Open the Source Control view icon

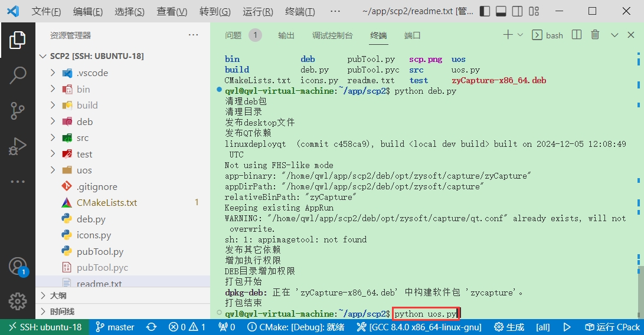(x=17, y=110)
